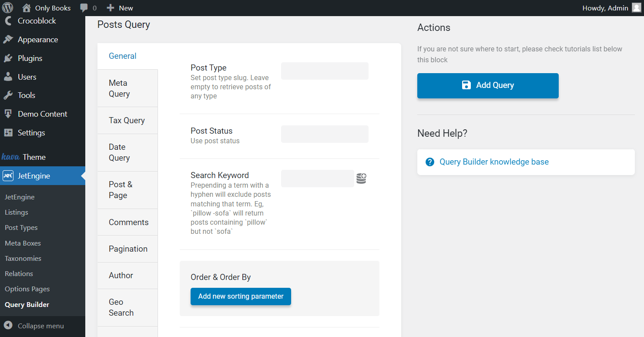Click the save disk icon on Add Query

(466, 85)
